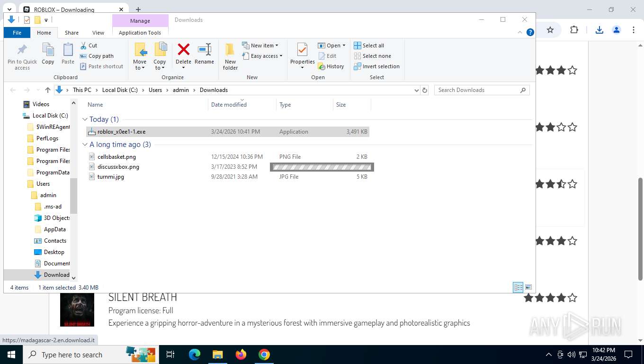Image resolution: width=644 pixels, height=364 pixels.
Task: Click Local Disk (C:) breadcrumb
Action: (120, 90)
